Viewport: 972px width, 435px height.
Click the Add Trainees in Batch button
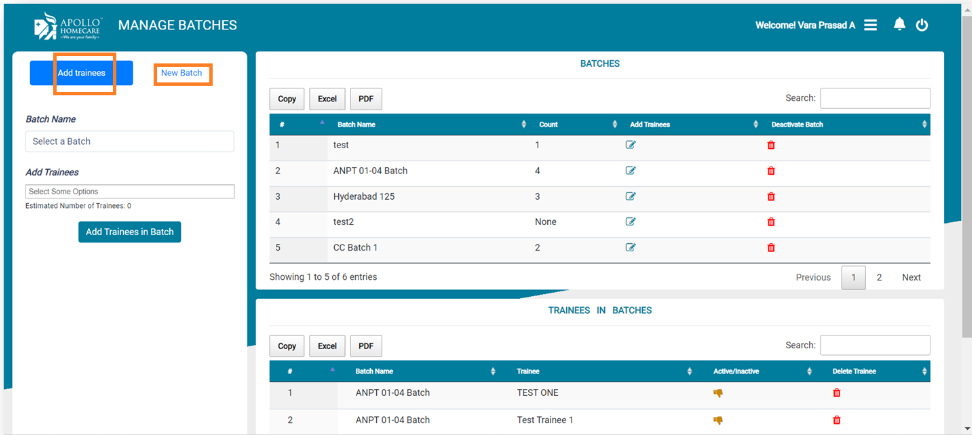pyautogui.click(x=130, y=232)
